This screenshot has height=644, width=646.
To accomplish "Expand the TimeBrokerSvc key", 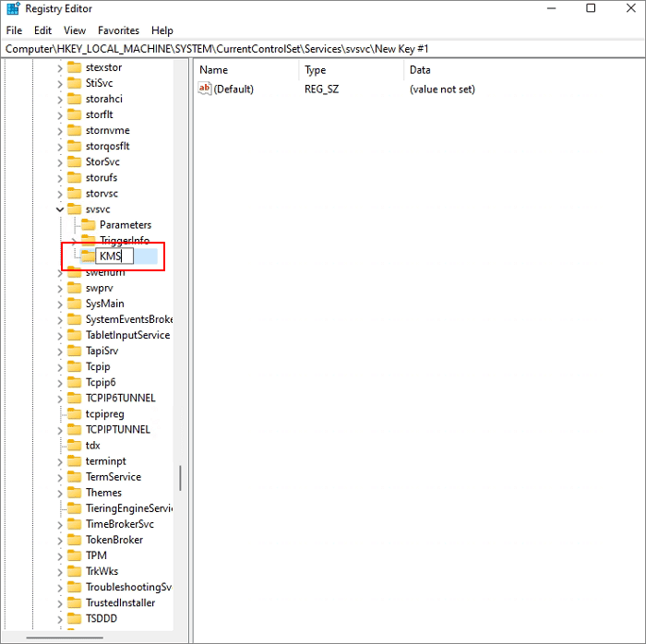I will point(60,524).
